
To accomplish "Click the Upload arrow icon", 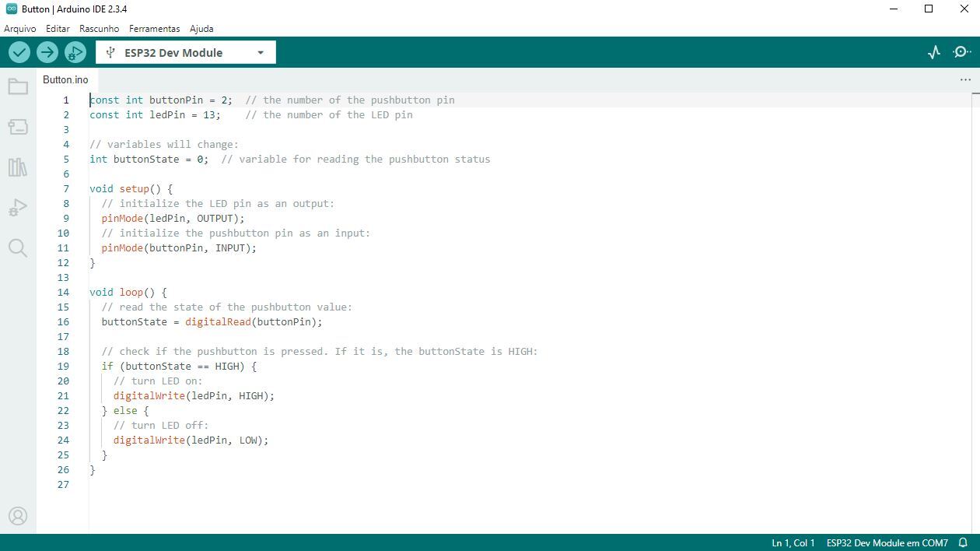I will click(x=47, y=52).
